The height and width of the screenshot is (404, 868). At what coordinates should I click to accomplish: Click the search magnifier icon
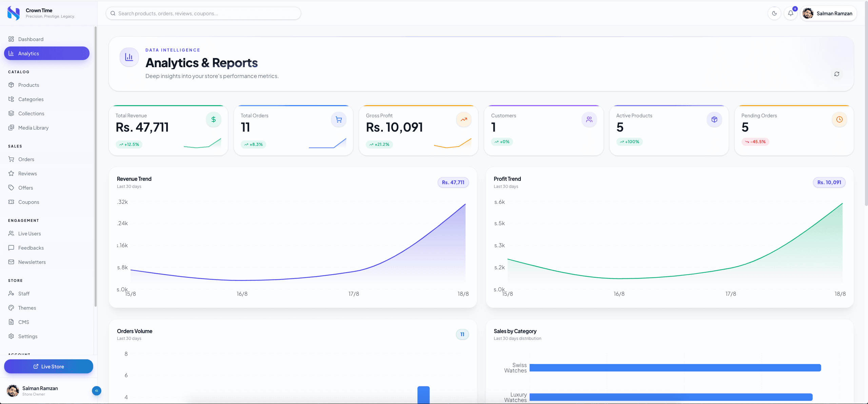click(x=113, y=14)
